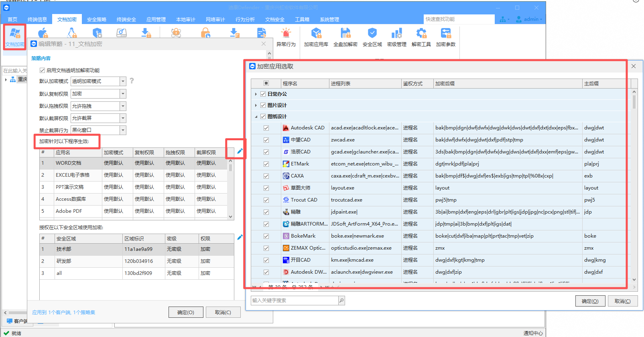Toggle the 图纸设计 category checkbox
Screen dimensions: 644x337
(x=263, y=116)
